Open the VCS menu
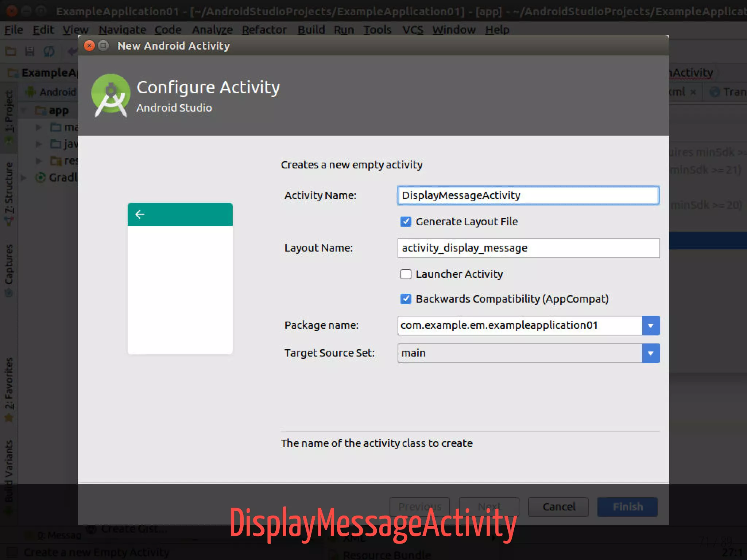This screenshot has height=560, width=747. [413, 30]
